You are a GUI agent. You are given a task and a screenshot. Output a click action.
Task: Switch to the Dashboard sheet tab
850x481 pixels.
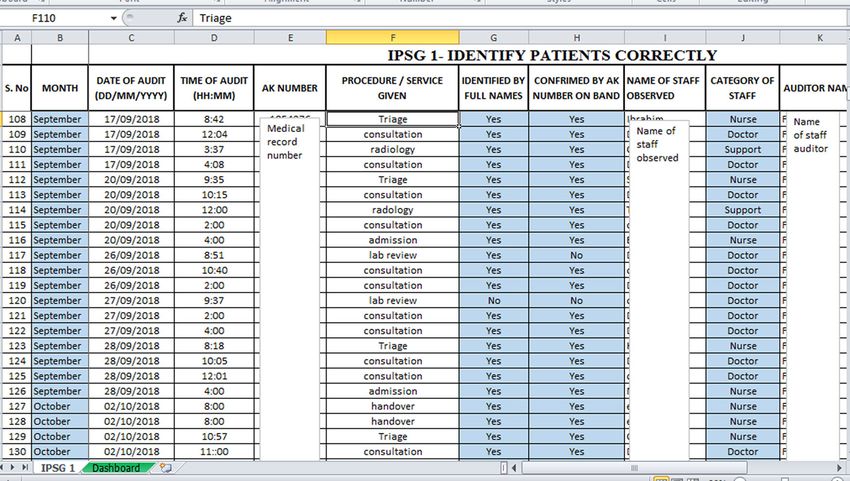pyautogui.click(x=115, y=468)
